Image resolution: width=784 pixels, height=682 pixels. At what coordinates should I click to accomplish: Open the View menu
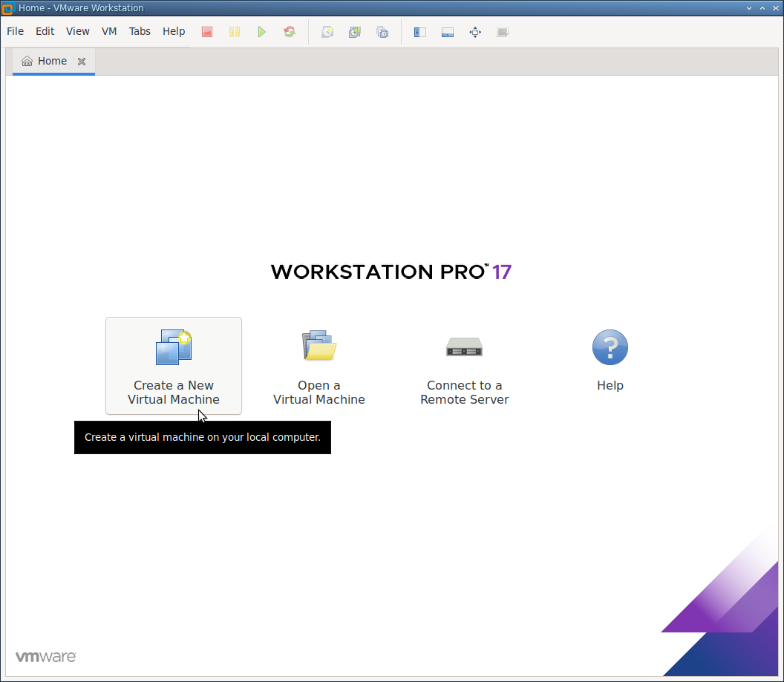click(77, 31)
